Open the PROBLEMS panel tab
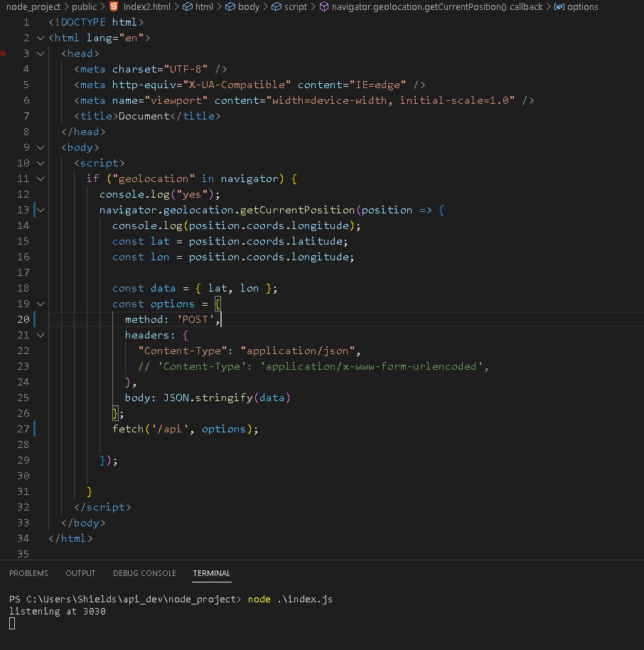The height and width of the screenshot is (650, 644). [28, 573]
